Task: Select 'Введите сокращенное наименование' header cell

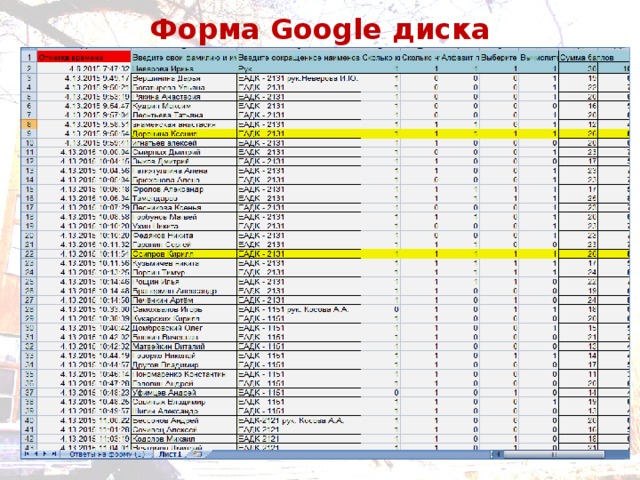Action: point(299,57)
